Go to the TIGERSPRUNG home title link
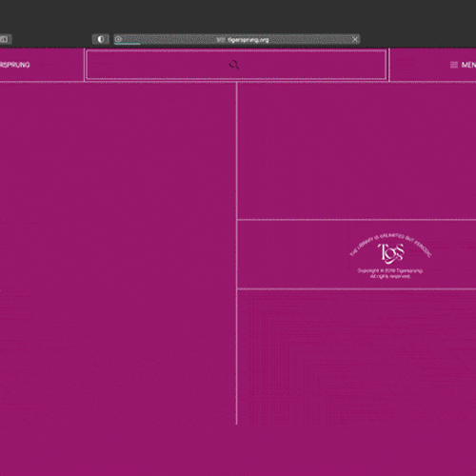Viewport: 476px width, 476px height. 15,65
